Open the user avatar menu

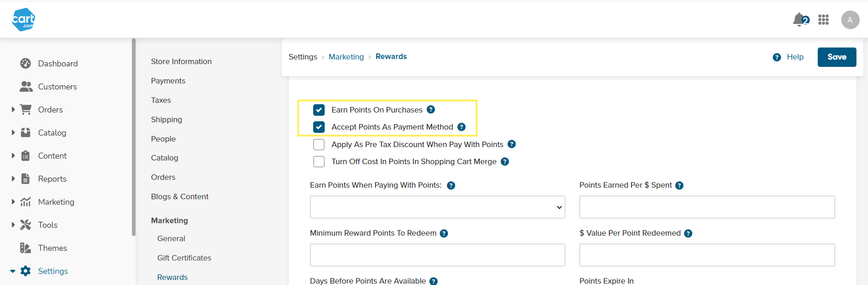point(850,20)
